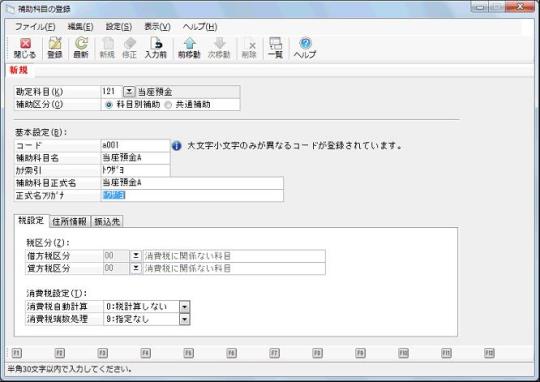Open the 借方税区分 dropdown arrow
Viewport: 540px width, 382px height.
(x=136, y=256)
